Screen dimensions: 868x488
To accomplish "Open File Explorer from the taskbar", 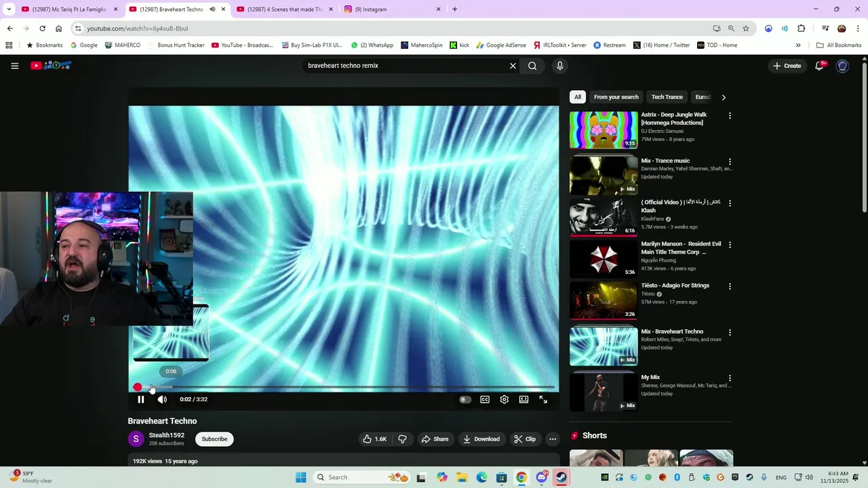I will coord(462,477).
